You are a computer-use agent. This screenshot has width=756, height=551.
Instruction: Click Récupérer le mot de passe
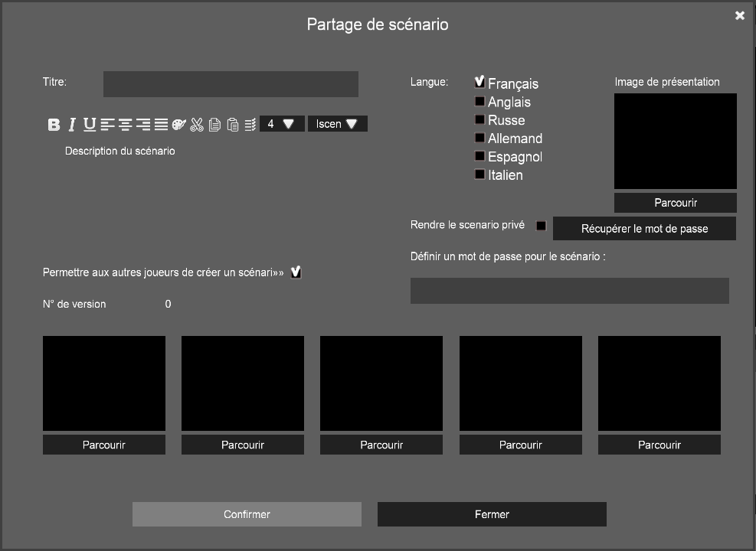[x=644, y=228]
